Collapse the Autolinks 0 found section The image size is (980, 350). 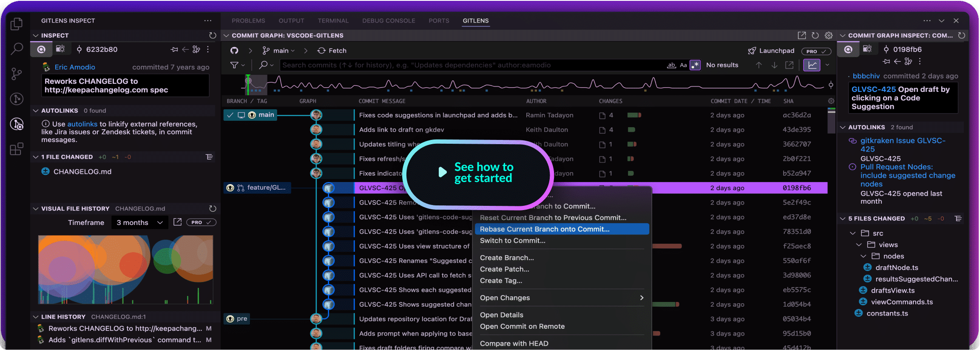36,111
